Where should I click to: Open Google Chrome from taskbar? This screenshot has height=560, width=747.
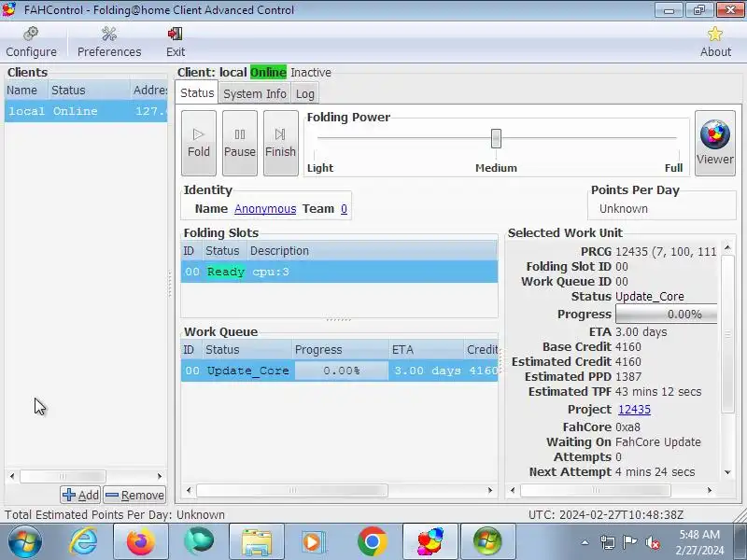click(372, 541)
